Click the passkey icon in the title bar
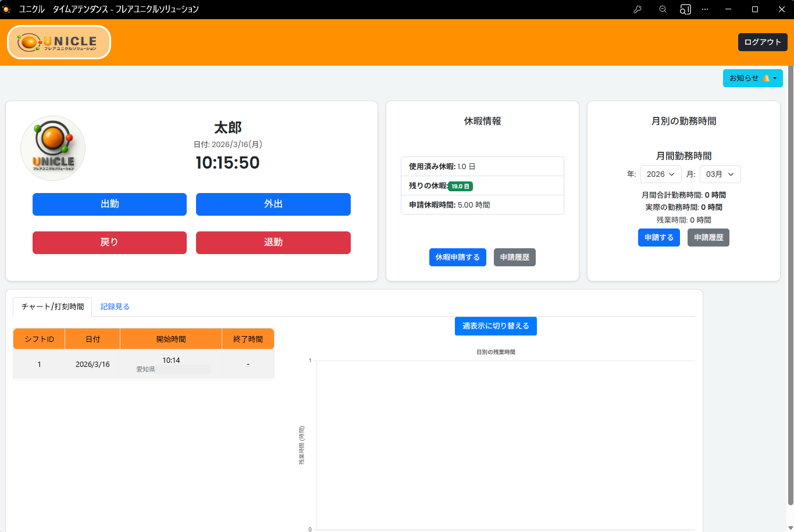 coord(638,9)
